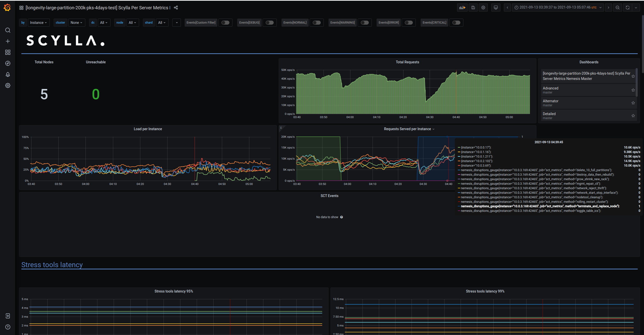644x335 pixels.
Task: Expand the refresh interval chevron
Action: (x=636, y=8)
